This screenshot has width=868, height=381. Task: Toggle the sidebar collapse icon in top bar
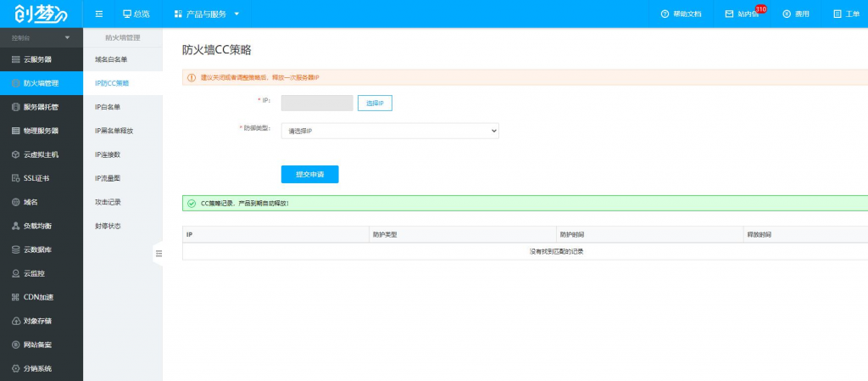pos(99,14)
